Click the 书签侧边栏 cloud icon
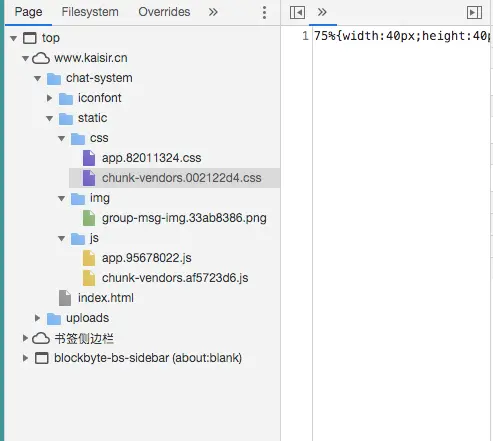493x441 pixels. pyautogui.click(x=41, y=338)
